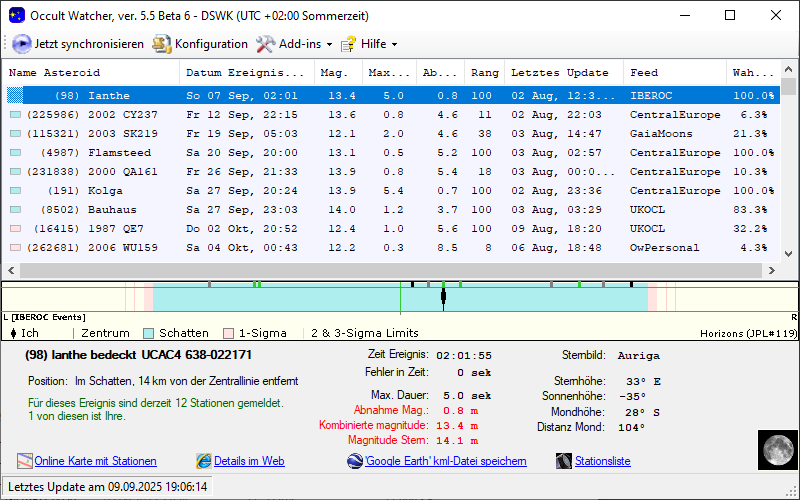This screenshot has height=500, width=800.
Task: Open the application system menu icon
Action: pyautogui.click(x=14, y=15)
